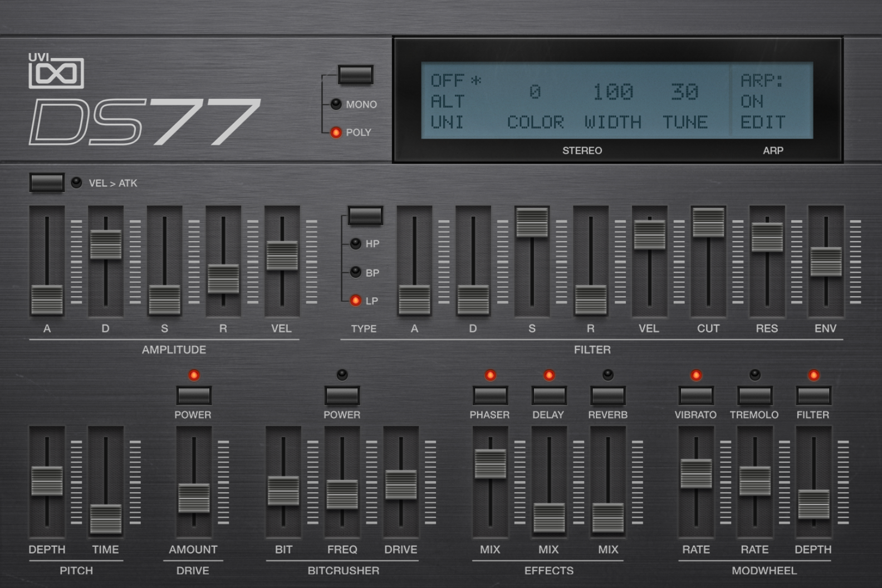Viewport: 882px width, 588px height.
Task: Toggle the modwheel VIBRATO button
Action: 696,396
